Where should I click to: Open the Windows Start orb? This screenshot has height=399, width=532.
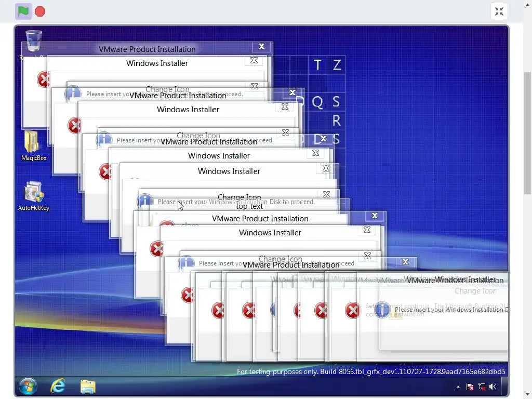pos(28,387)
